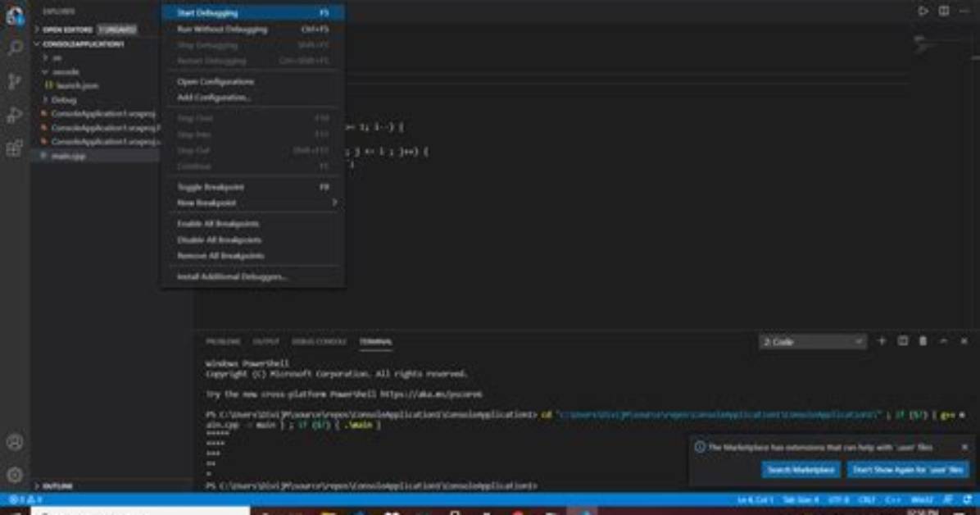Open the Manage gear icon

click(x=15, y=475)
